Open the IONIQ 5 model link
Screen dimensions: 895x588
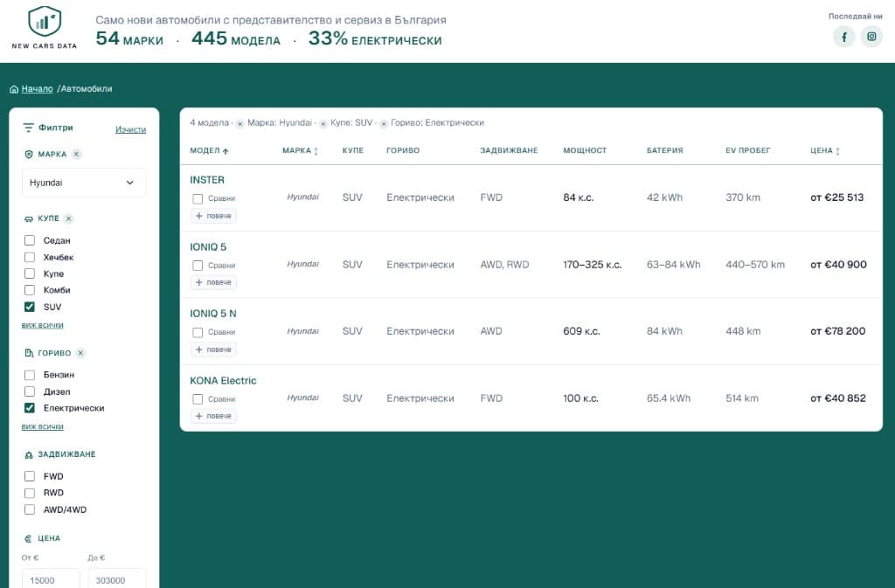(208, 247)
